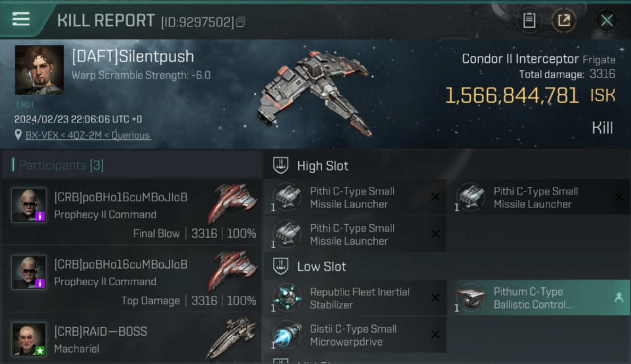Image resolution: width=631 pixels, height=364 pixels.
Task: View Silentpush pilot portrait
Action: click(39, 70)
